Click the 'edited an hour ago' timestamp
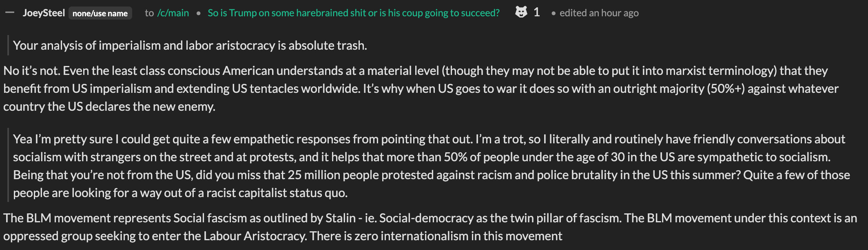Image resolution: width=868 pixels, height=250 pixels. (599, 13)
